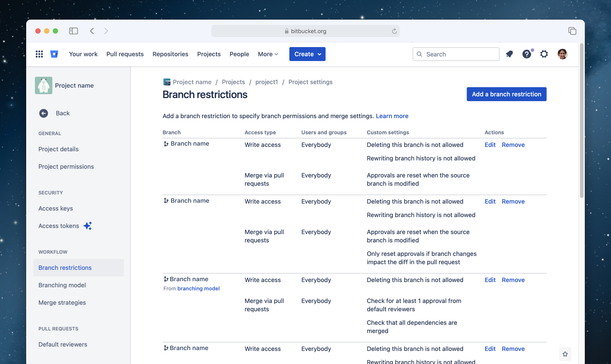Click the branching model link under Branch name
The width and height of the screenshot is (611, 364).
point(198,288)
